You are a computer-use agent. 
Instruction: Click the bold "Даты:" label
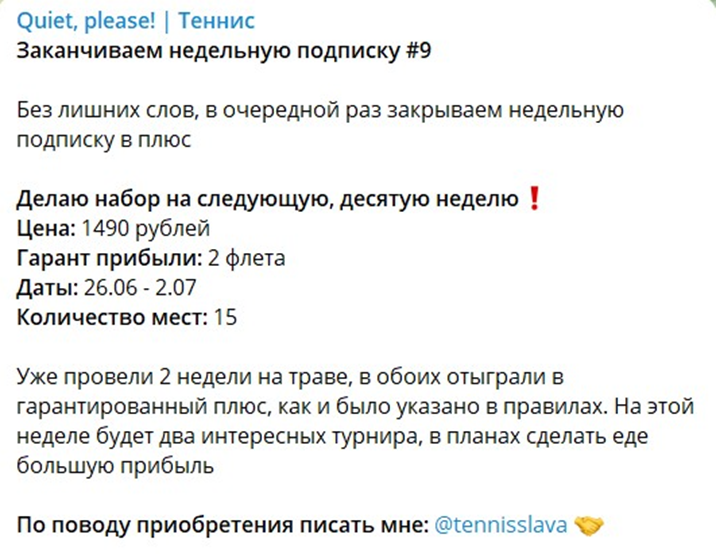click(46, 288)
